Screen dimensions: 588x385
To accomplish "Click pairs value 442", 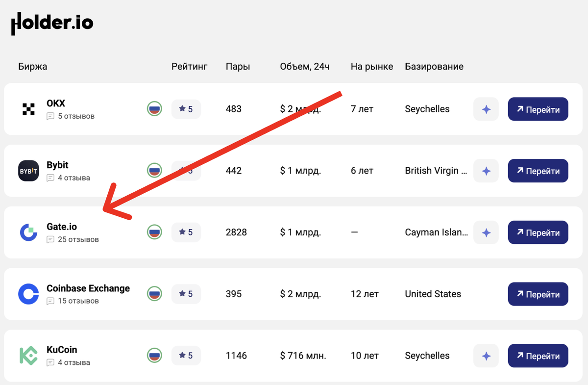I will tap(234, 171).
